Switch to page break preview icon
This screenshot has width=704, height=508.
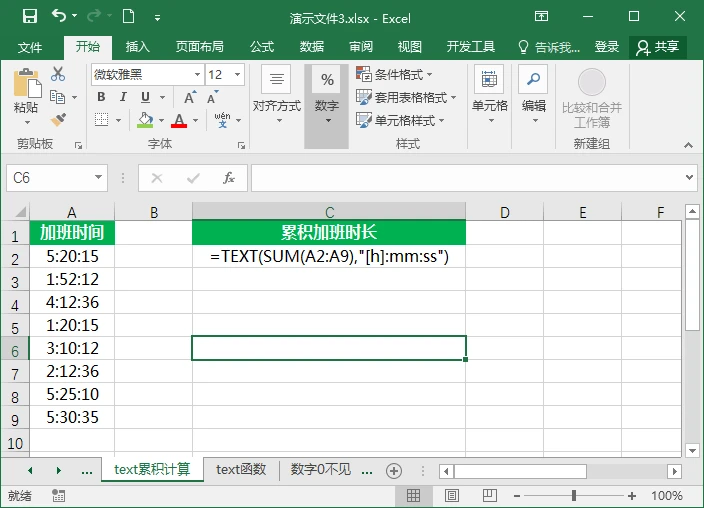coord(489,495)
